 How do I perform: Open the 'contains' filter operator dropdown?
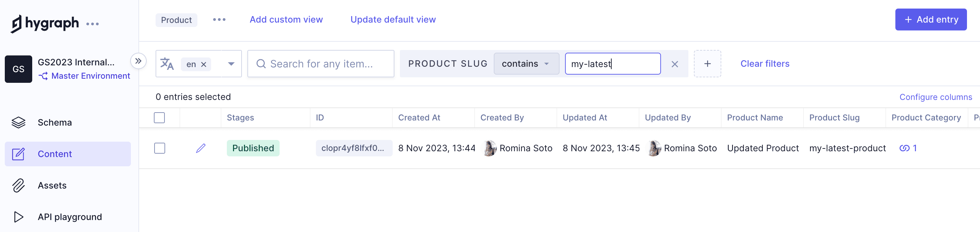click(526, 64)
